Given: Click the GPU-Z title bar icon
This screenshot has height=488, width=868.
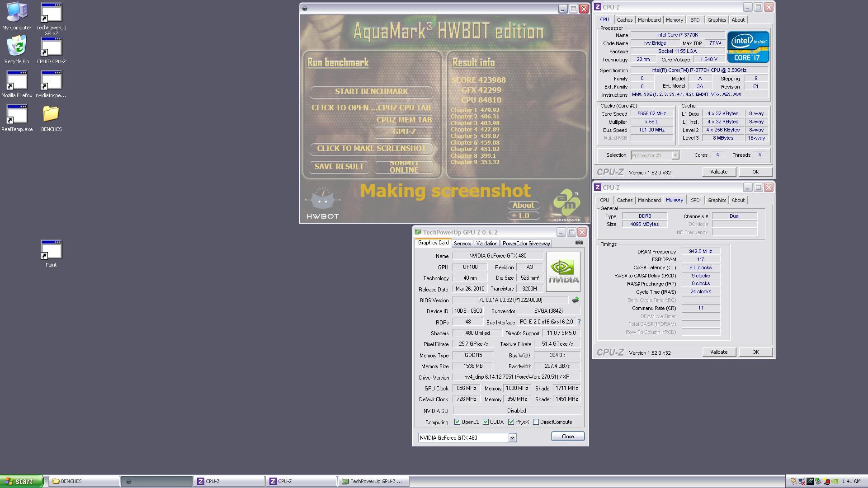Looking at the screenshot, I should (418, 232).
